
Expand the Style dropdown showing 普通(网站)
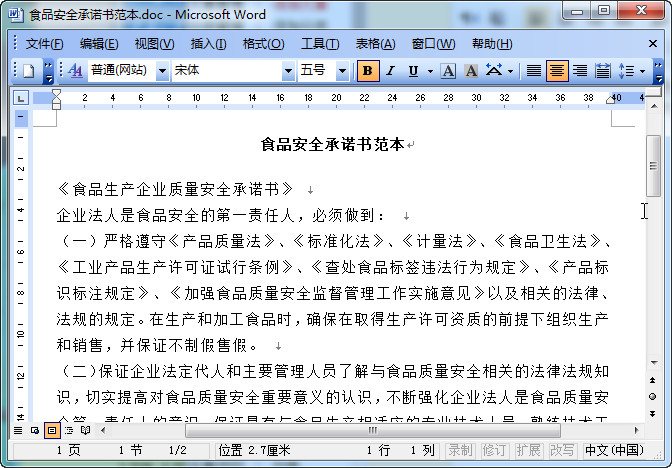162,71
